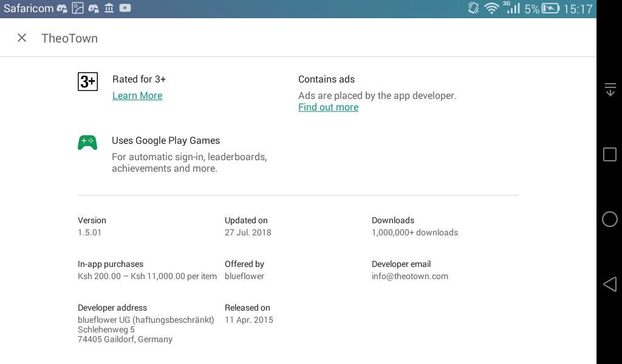Open the Find out more ads link
The image size is (622, 364).
(x=328, y=107)
